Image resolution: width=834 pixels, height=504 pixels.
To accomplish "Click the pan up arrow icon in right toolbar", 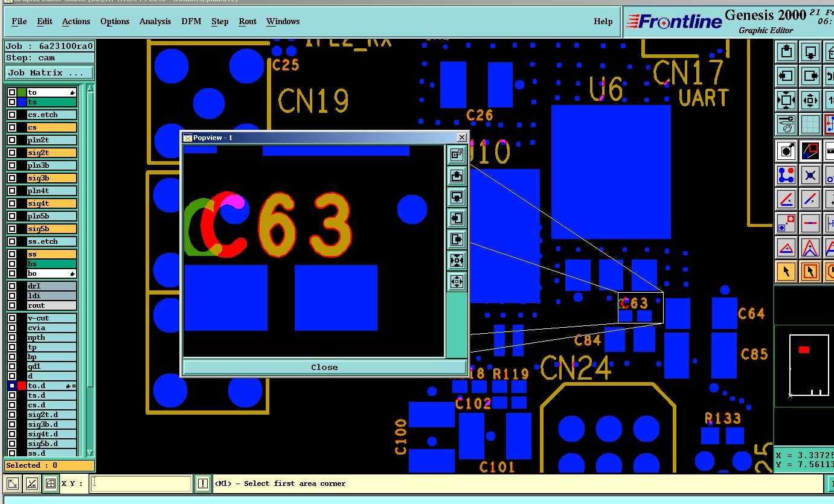I will (786, 53).
